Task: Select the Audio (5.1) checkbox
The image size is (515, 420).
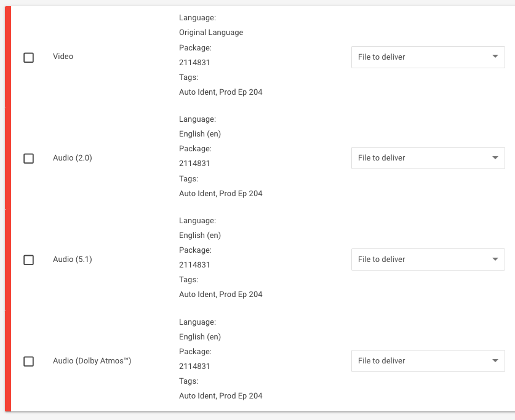Action: 28,260
